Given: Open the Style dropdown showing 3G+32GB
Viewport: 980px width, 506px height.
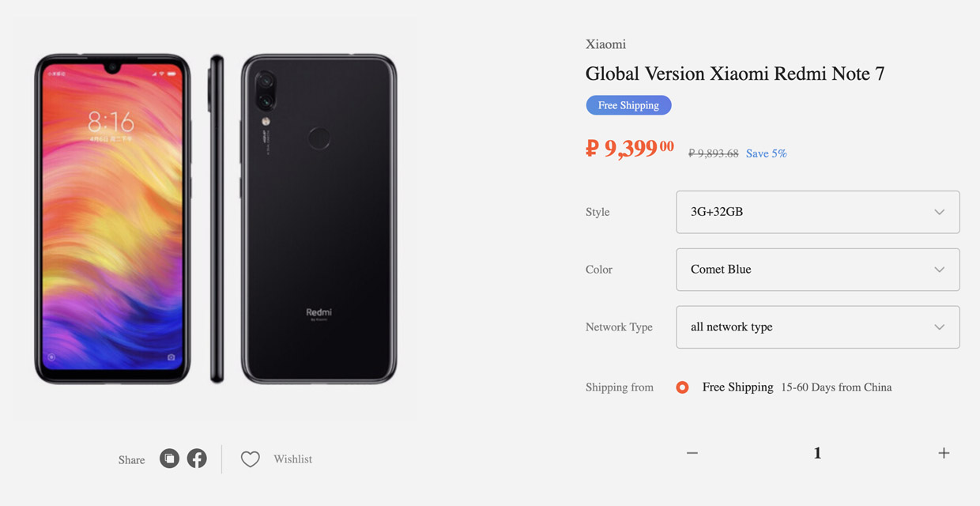Looking at the screenshot, I should coord(817,212).
